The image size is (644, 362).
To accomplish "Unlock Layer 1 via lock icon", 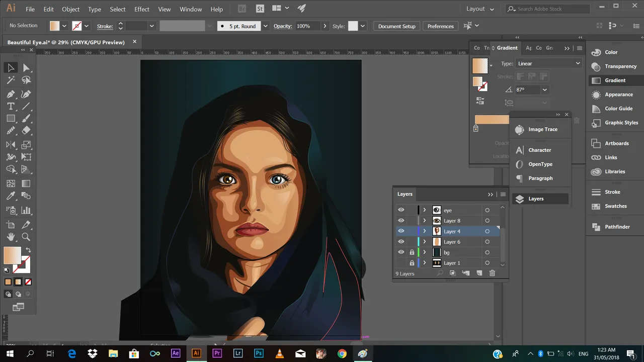I will 412,263.
